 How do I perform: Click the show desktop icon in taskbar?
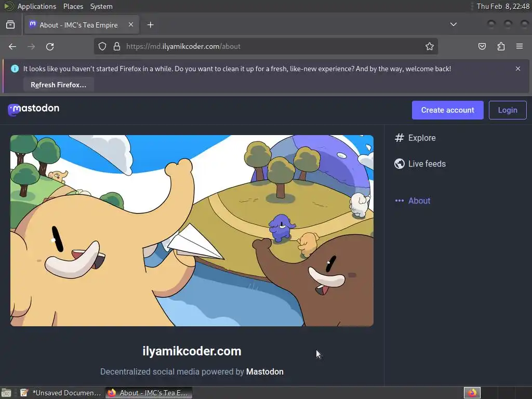pyautogui.click(x=6, y=393)
